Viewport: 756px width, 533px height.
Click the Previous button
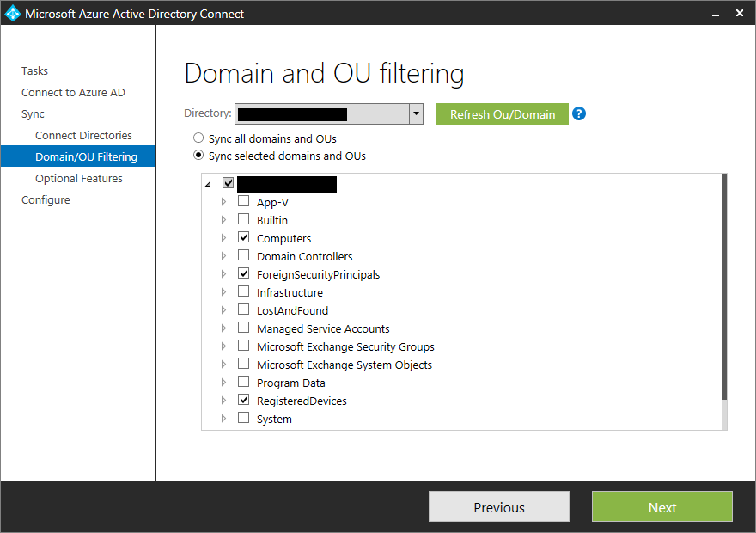[499, 506]
